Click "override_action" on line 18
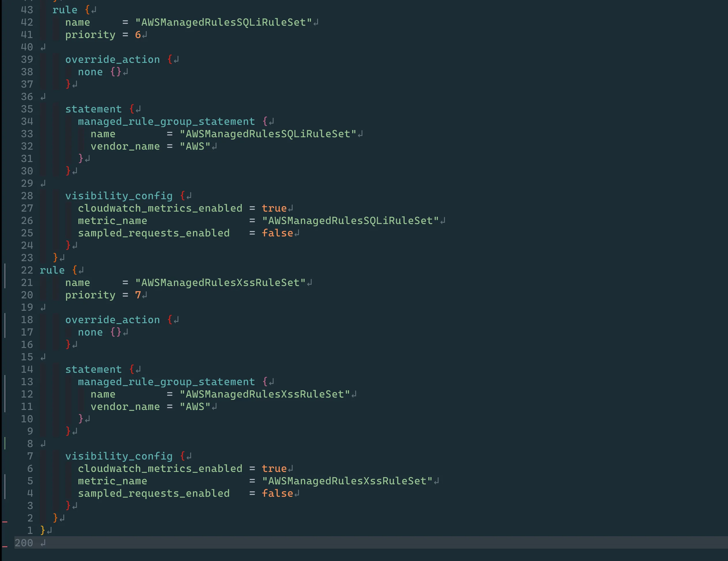The width and height of the screenshot is (728, 561). click(x=113, y=320)
